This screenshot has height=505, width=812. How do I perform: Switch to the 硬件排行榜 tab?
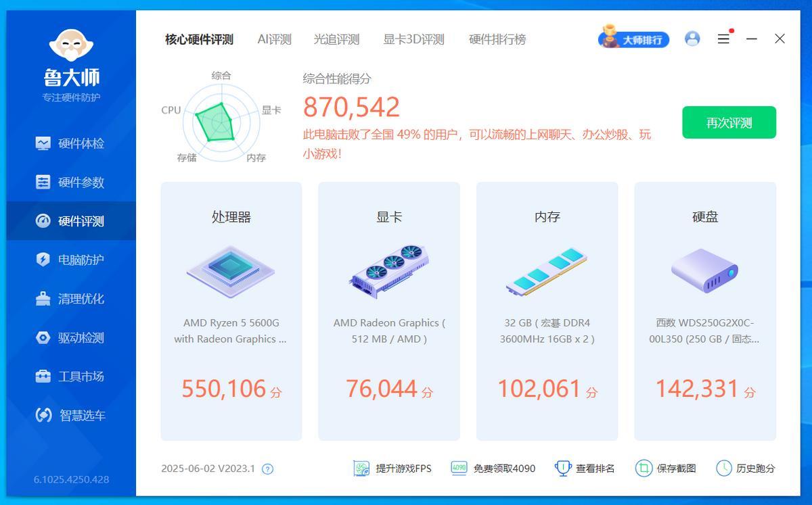coord(497,39)
